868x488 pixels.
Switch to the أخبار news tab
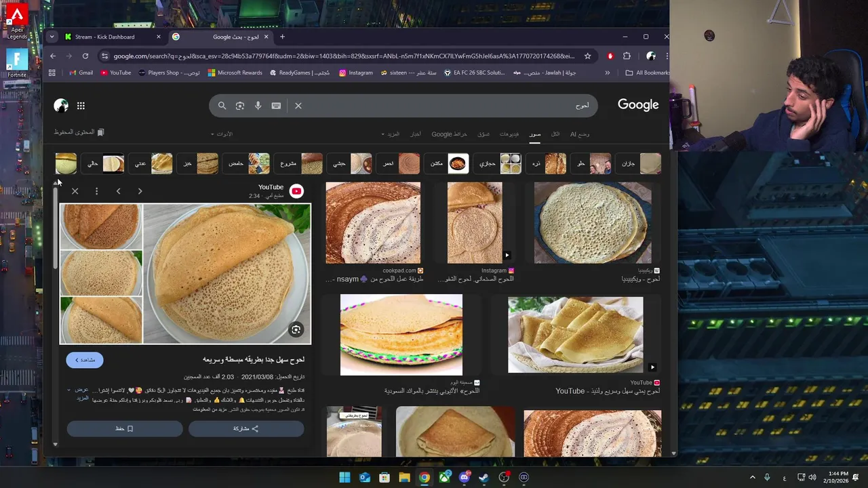(416, 134)
